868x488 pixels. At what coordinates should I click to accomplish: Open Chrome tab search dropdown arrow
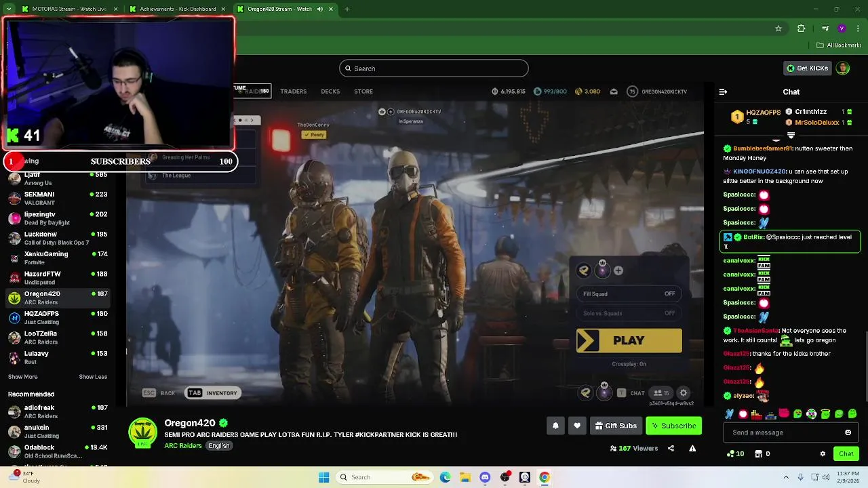tap(9, 9)
